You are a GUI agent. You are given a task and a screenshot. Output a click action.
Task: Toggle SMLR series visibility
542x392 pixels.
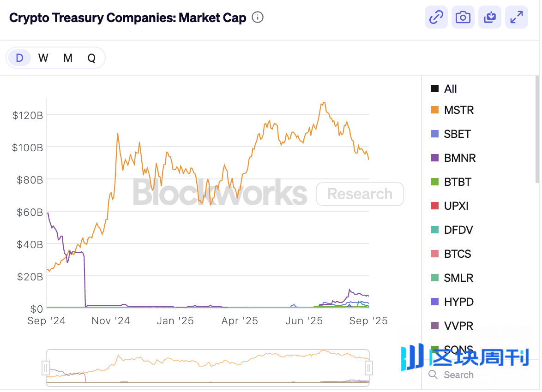tap(452, 278)
